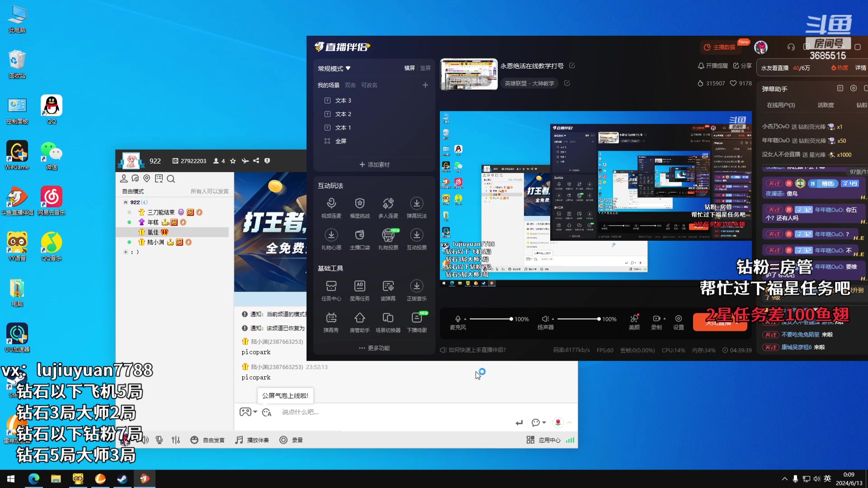Click the search icon in the YY channel panel
The width and height of the screenshot is (868, 488).
tap(171, 179)
